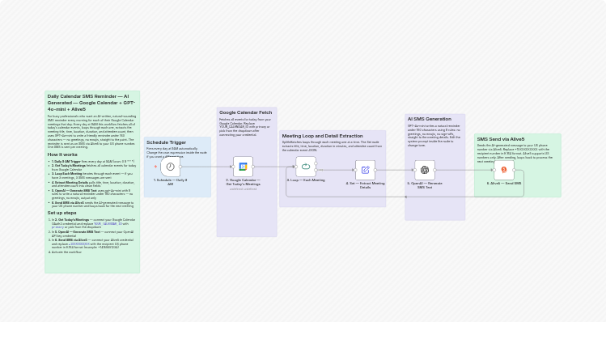Click the '1. Schedule — Daily 8 AM' label
This screenshot has height=364, width=606.
[x=171, y=182]
